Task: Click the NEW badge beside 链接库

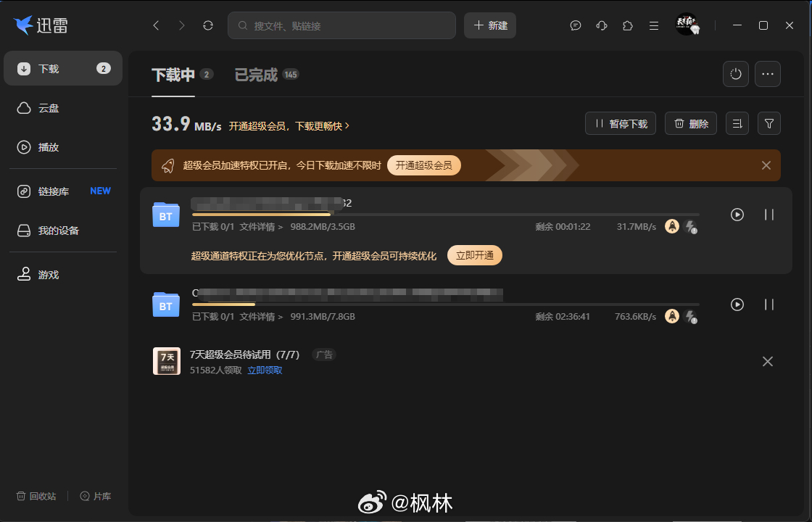Action: tap(100, 191)
